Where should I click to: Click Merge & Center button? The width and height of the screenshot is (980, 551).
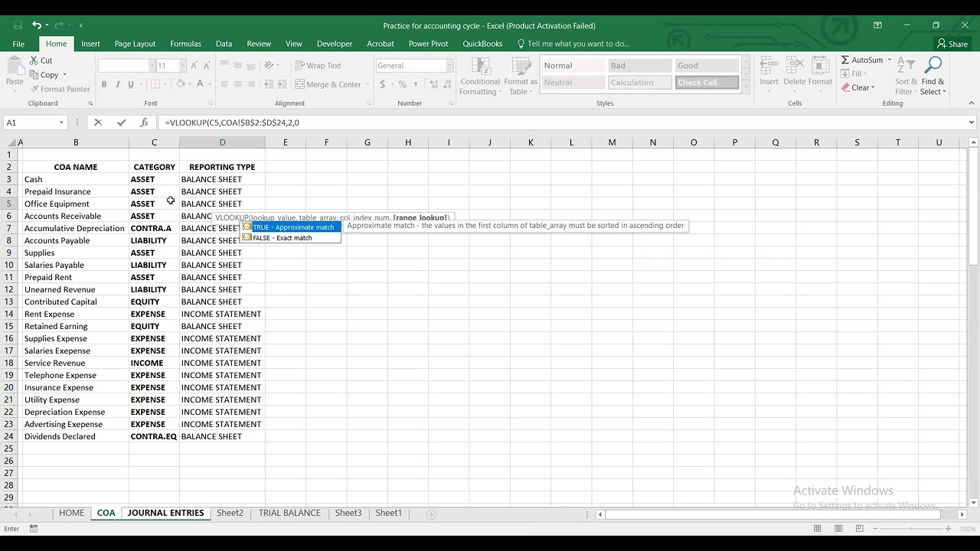(328, 84)
